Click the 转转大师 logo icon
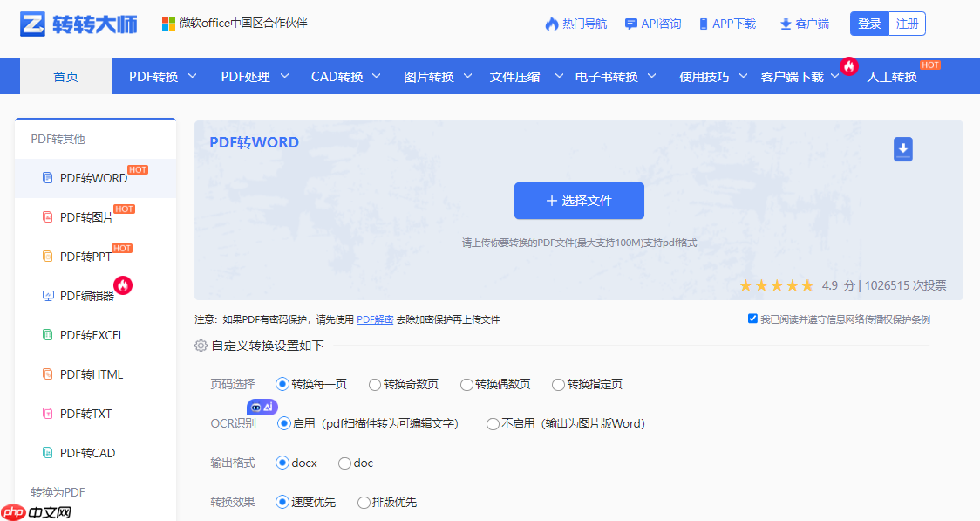The height and width of the screenshot is (521, 980). coord(31,23)
